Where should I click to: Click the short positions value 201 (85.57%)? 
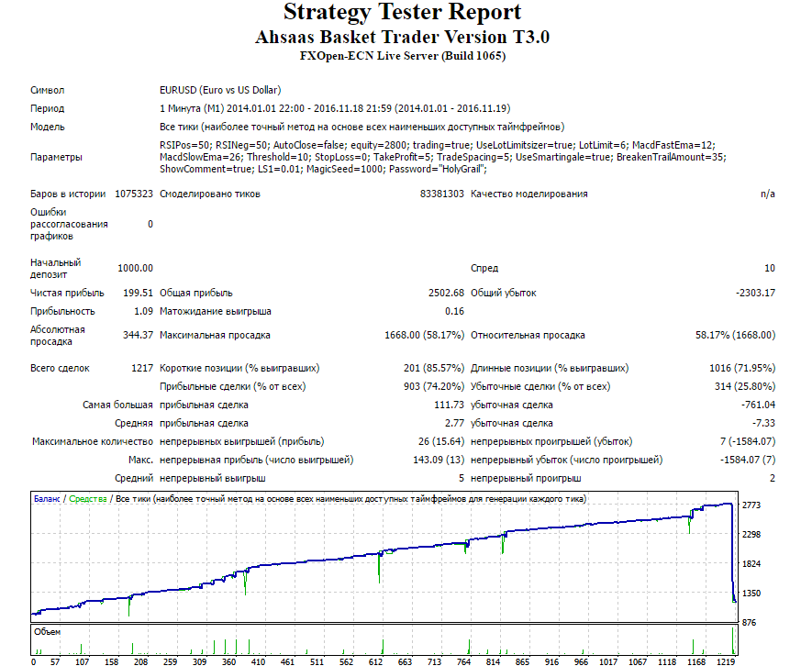pyautogui.click(x=434, y=369)
